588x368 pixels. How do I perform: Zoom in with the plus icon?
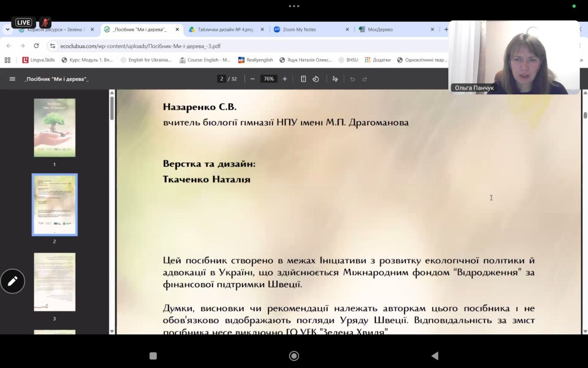tap(285, 79)
